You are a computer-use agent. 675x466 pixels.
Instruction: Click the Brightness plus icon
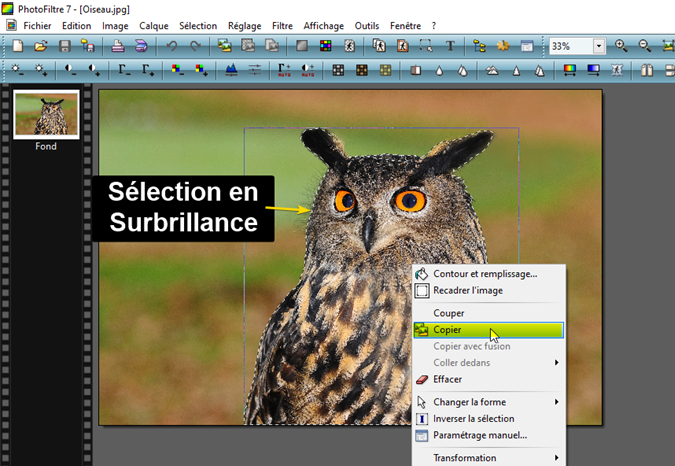[x=41, y=70]
